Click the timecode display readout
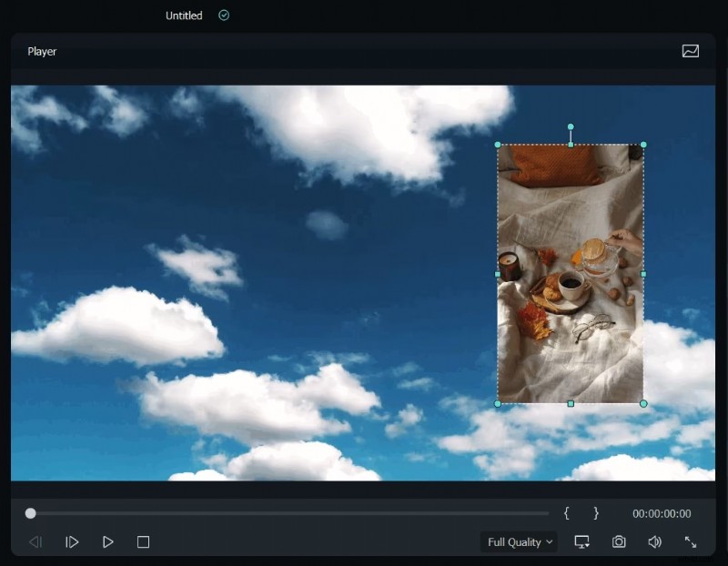The height and width of the screenshot is (566, 728). click(x=662, y=514)
